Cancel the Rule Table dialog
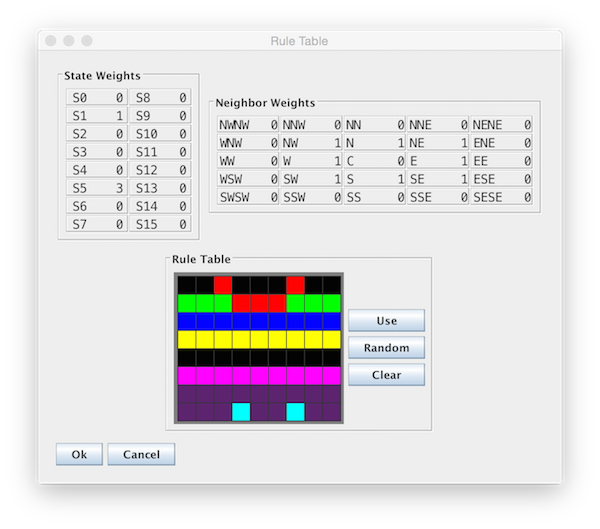600x529 pixels. (141, 454)
